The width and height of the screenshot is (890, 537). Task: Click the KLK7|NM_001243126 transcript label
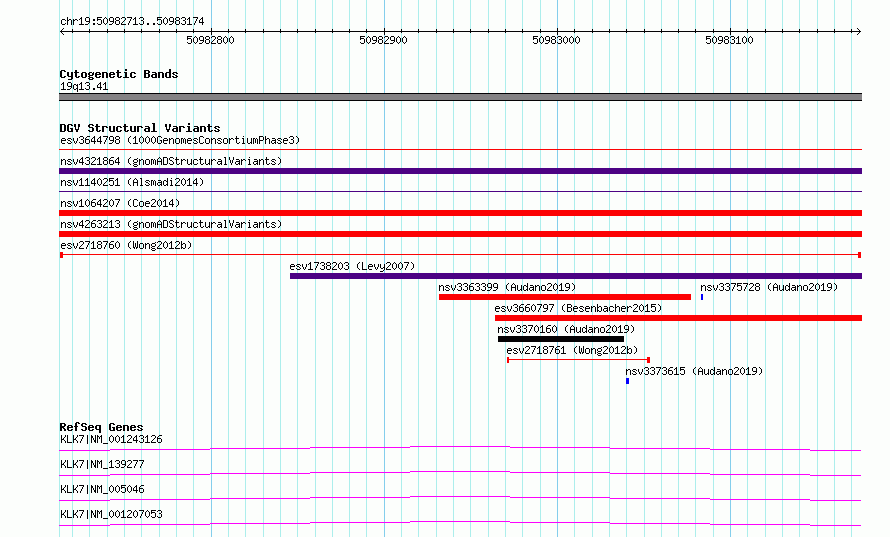111,439
